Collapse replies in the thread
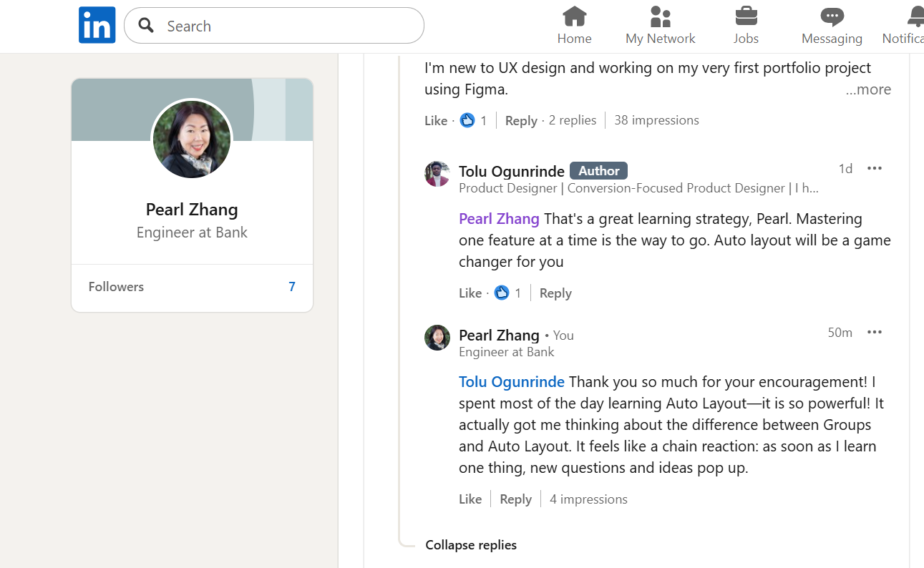Viewport: 924px width, 568px height. point(471,545)
